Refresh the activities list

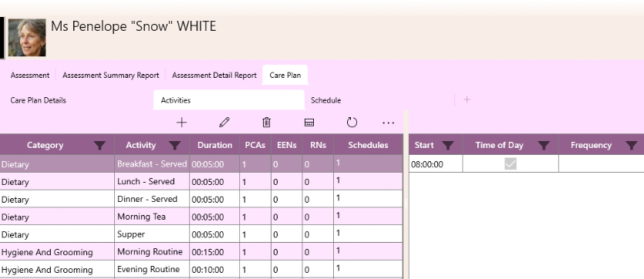coord(352,123)
